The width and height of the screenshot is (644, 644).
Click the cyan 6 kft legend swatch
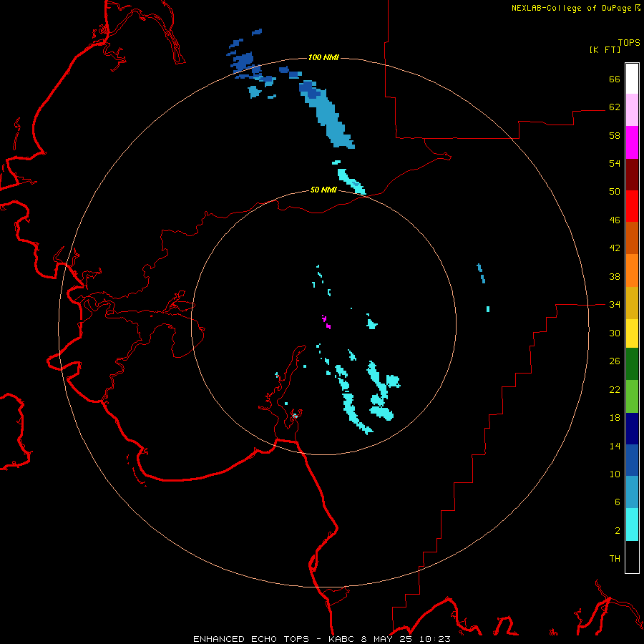[x=632, y=525]
